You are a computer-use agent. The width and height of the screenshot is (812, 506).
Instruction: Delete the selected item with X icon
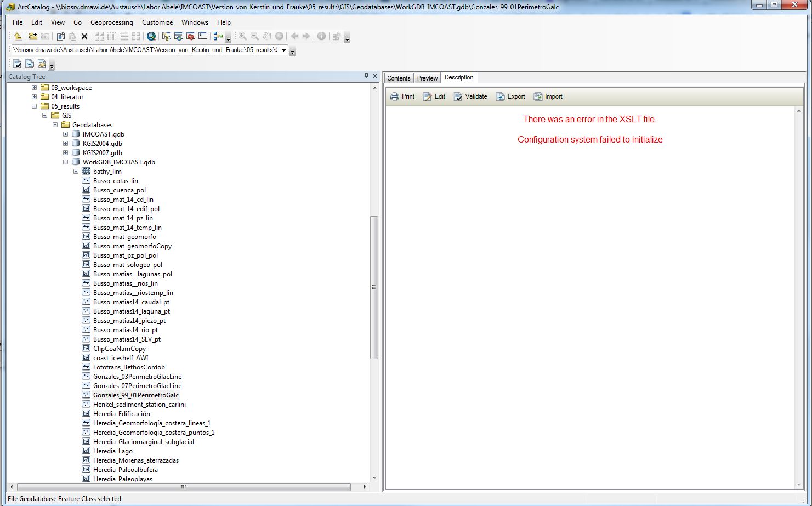click(84, 36)
